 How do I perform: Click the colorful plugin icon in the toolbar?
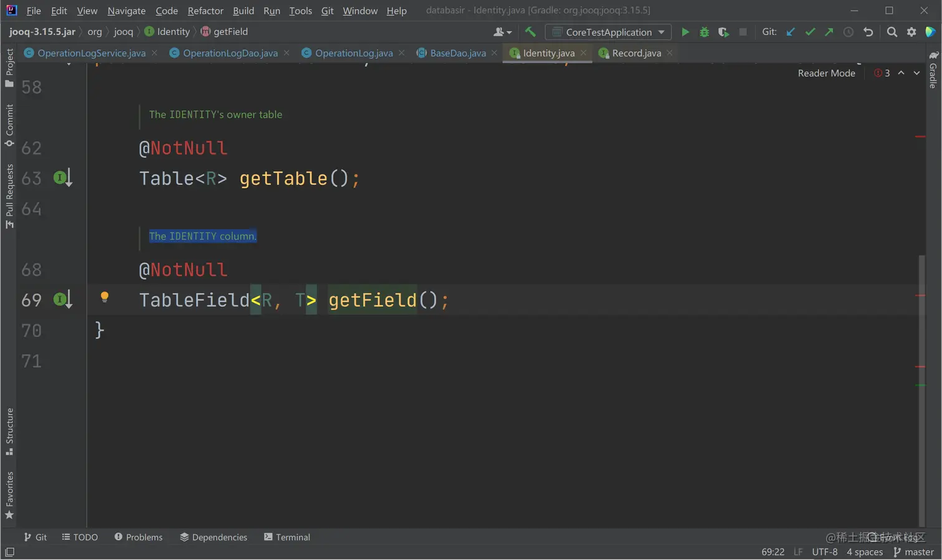[930, 32]
